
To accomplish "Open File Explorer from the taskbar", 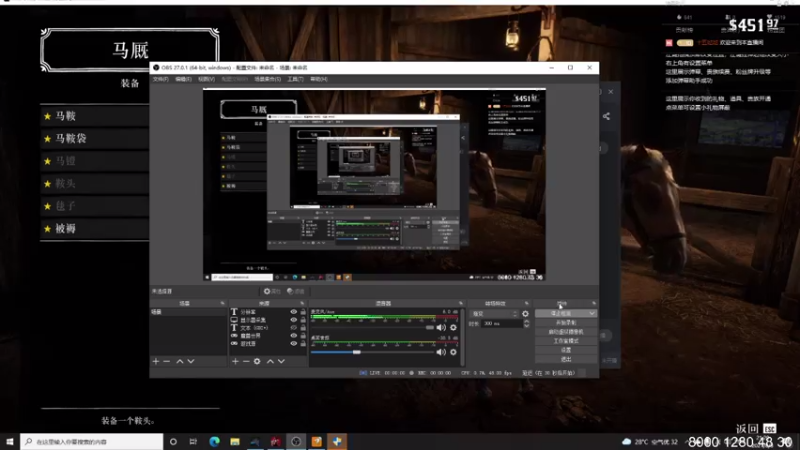I will coord(235,441).
